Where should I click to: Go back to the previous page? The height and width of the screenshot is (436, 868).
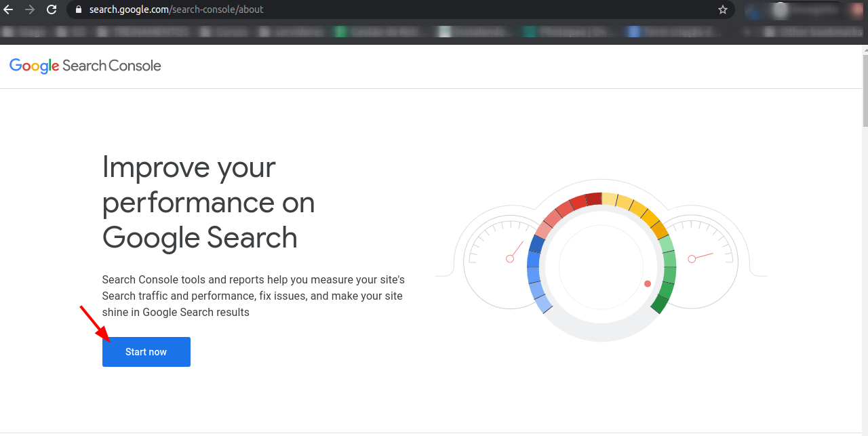click(9, 9)
